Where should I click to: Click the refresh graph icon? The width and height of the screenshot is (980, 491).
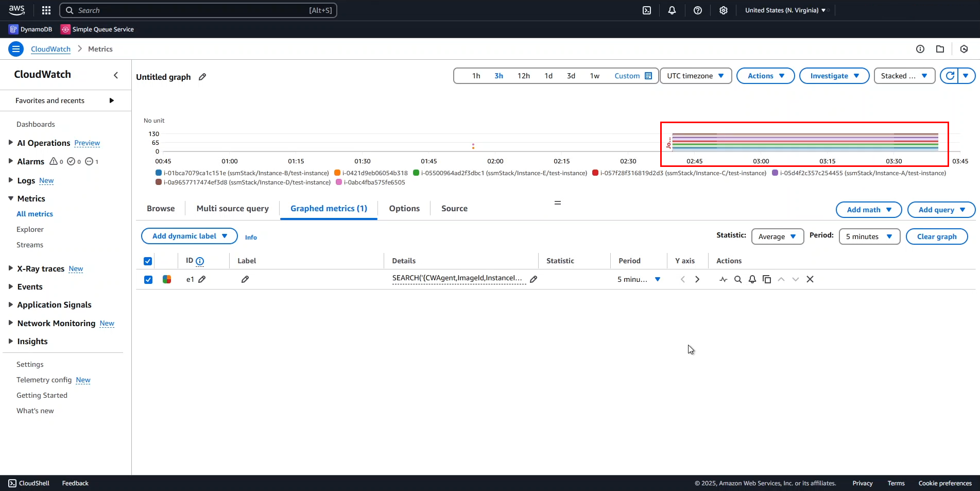coord(950,76)
